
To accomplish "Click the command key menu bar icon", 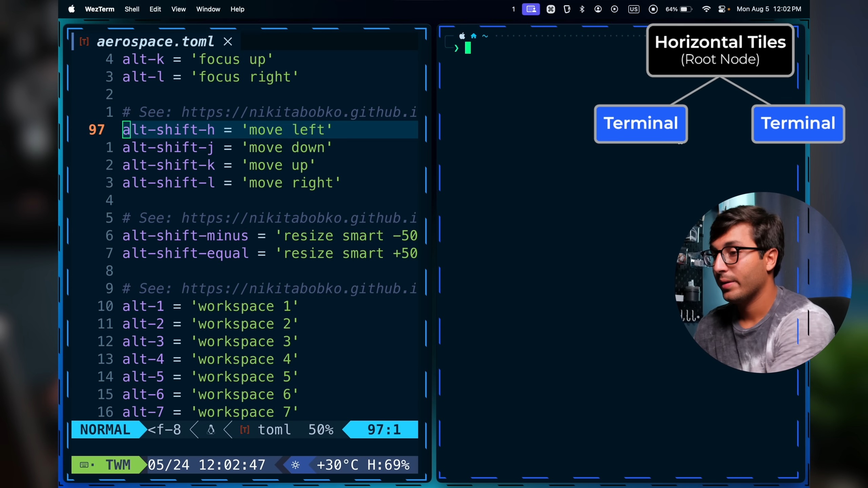I will [551, 9].
